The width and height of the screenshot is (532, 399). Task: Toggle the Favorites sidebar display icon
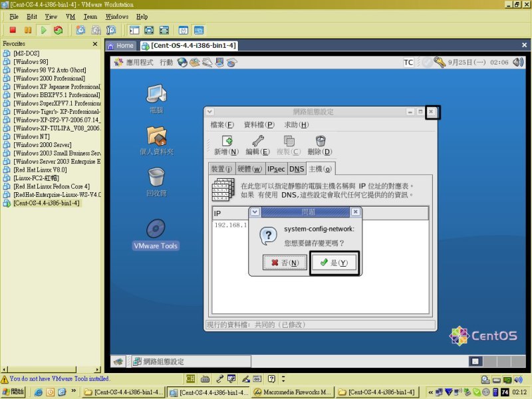(134, 30)
